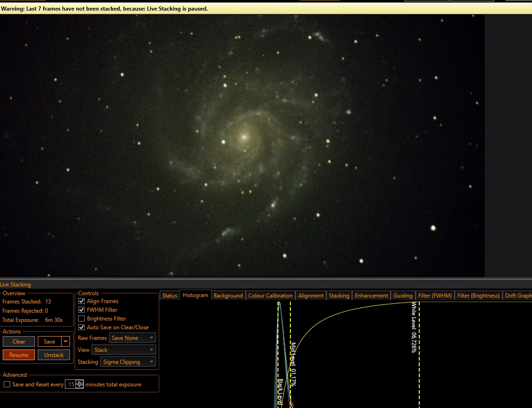
Task: Click the White Level histogram marker line
Action: (419, 355)
